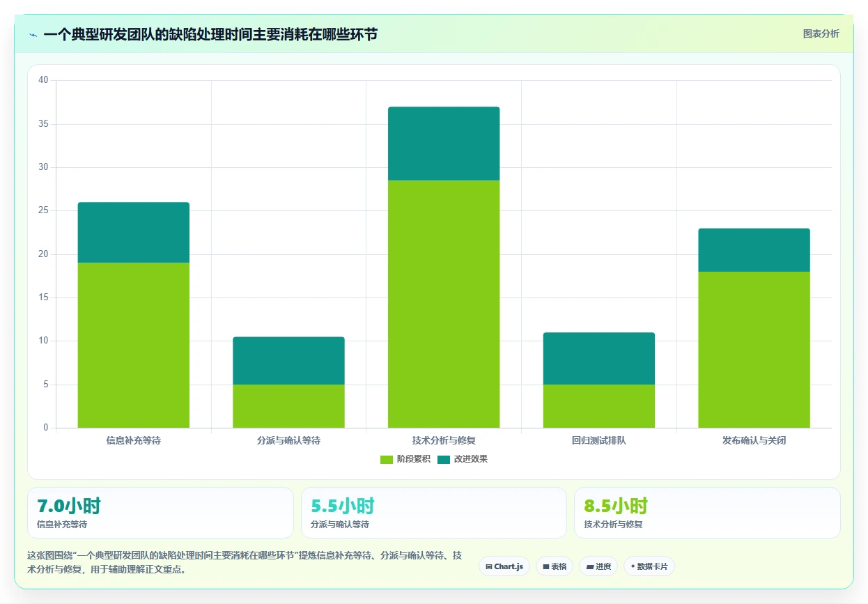Click the teal 发布确认与关闭 bar segment
This screenshot has width=868, height=604.
(754, 250)
